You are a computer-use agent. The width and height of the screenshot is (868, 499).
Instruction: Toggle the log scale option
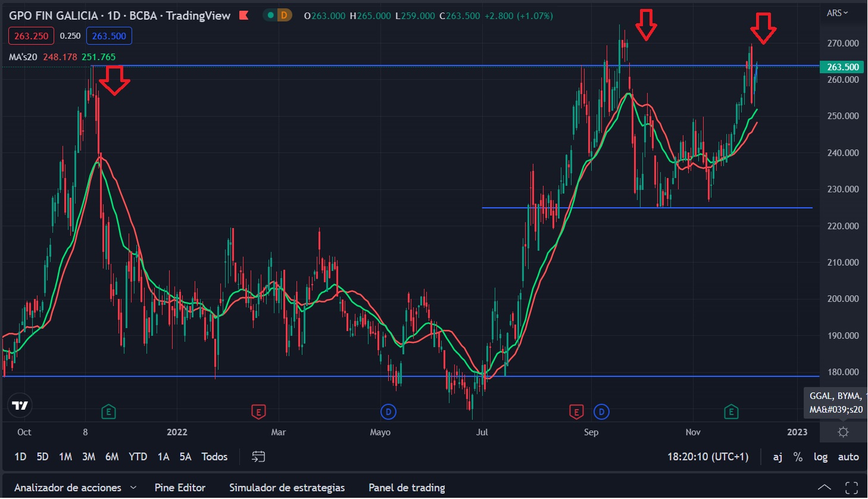coord(820,457)
